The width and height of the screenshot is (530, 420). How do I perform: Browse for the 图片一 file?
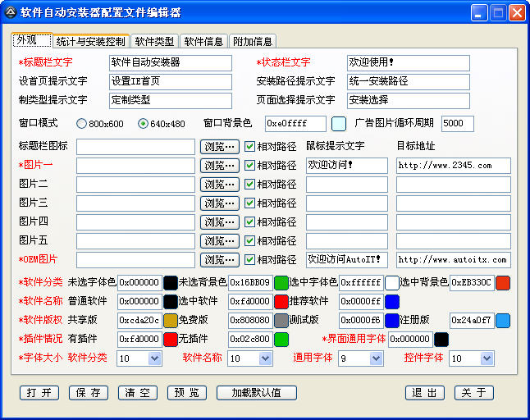[x=220, y=166]
